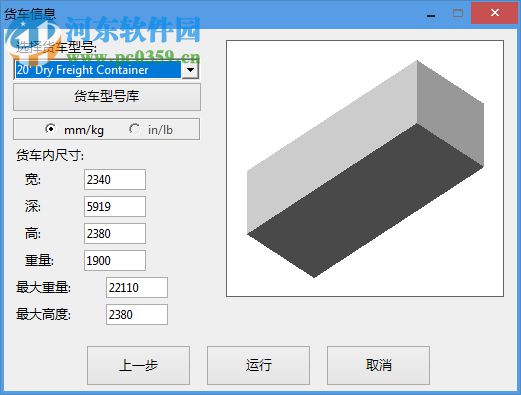521x395 pixels.
Task: Click the 上一步 back button
Action: (x=138, y=365)
